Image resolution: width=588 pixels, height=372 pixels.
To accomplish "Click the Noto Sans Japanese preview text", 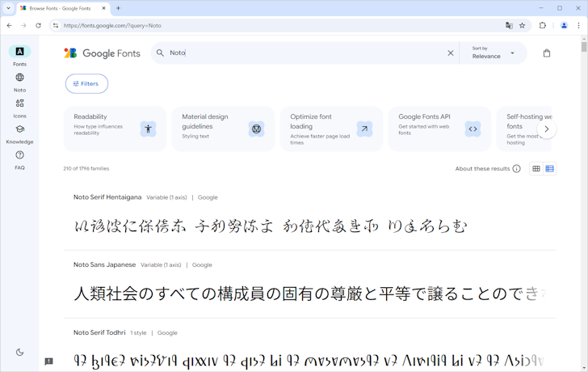I will pyautogui.click(x=310, y=294).
